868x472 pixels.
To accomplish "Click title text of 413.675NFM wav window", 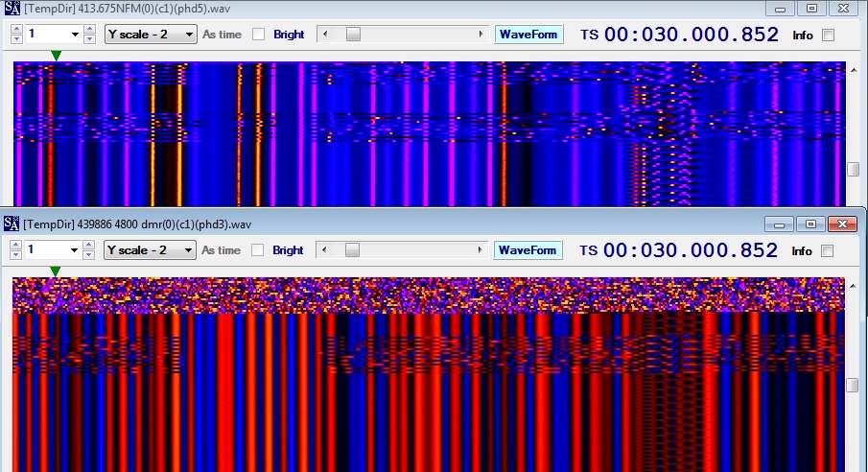I will (x=128, y=9).
